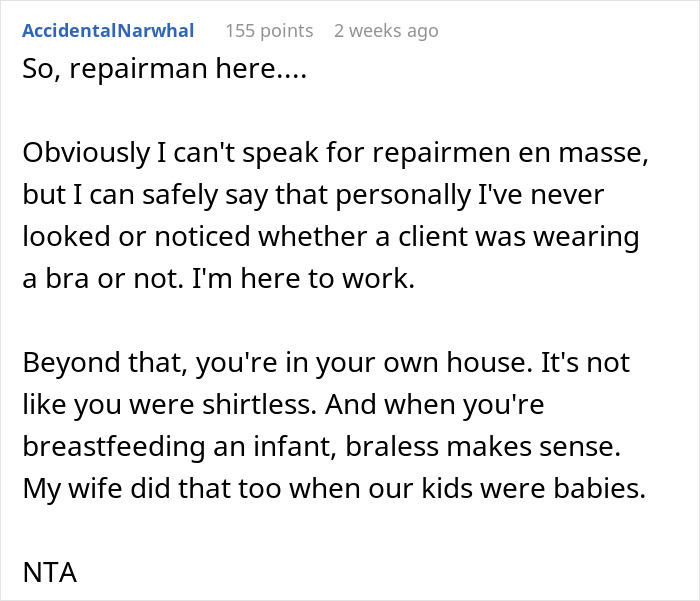The image size is (700, 601).
Task: Click the "NTA" verdict text
Action: (49, 573)
